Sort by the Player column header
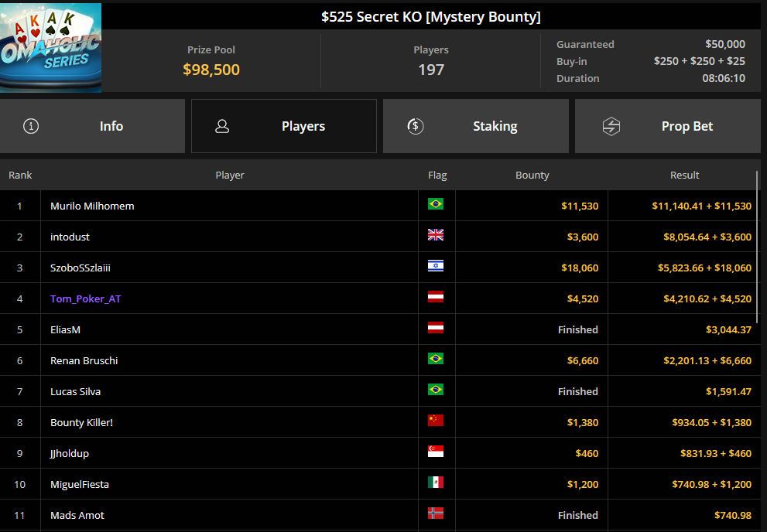This screenshot has width=767, height=532. (229, 175)
